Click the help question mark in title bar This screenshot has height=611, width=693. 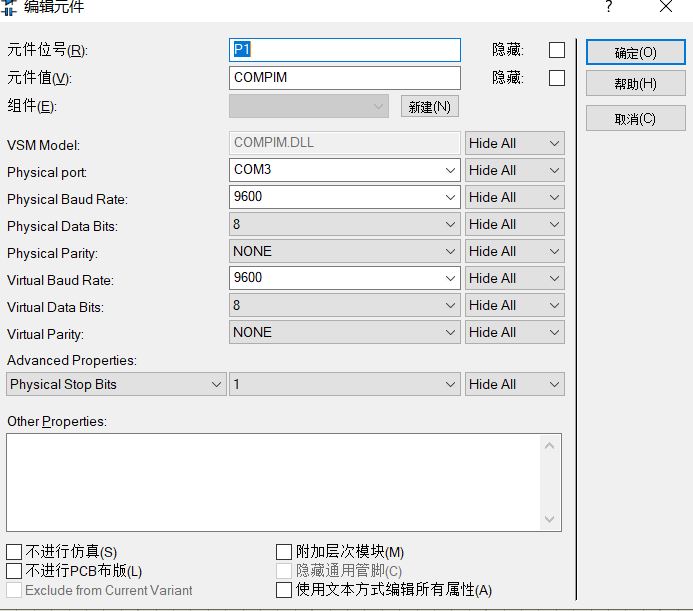pos(609,7)
